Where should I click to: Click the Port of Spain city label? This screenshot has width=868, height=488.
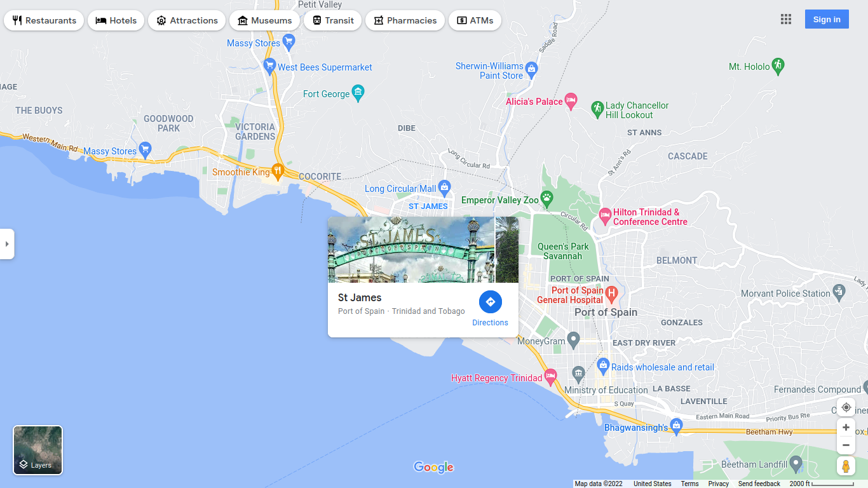[x=606, y=312]
